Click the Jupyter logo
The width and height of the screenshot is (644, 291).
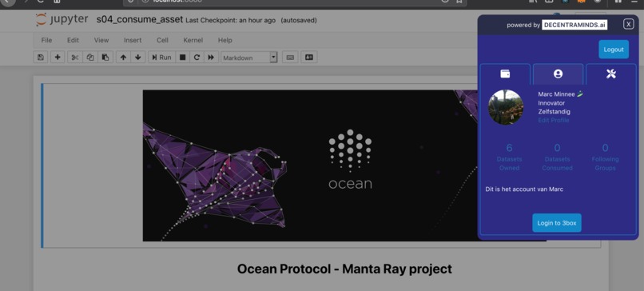[x=62, y=19]
